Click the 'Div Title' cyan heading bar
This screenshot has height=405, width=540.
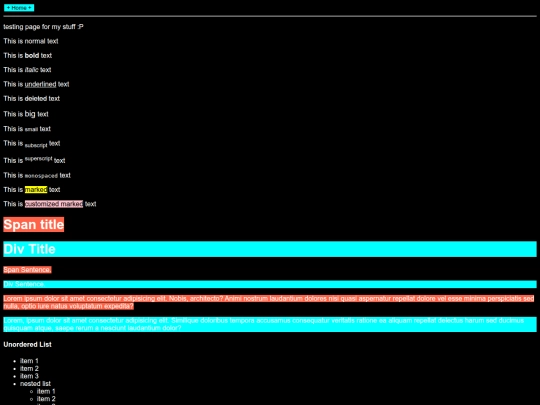pos(270,249)
